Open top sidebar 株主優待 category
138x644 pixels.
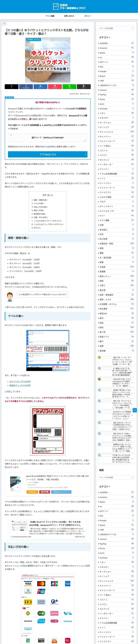click(x=116, y=309)
